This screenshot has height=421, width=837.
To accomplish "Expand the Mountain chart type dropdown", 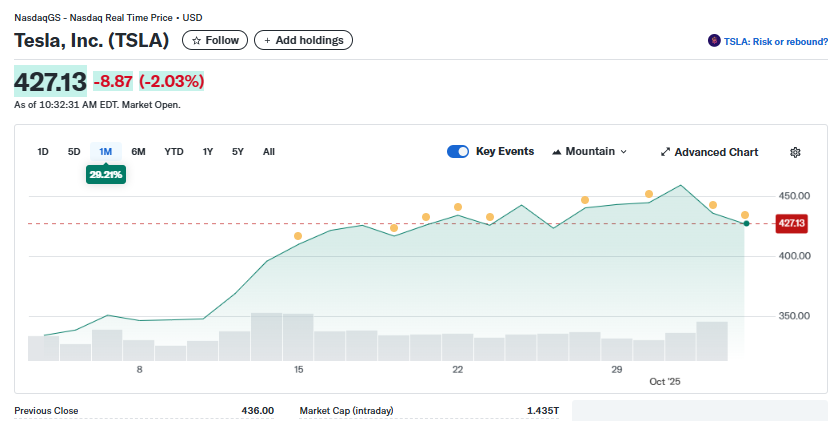I will (624, 152).
